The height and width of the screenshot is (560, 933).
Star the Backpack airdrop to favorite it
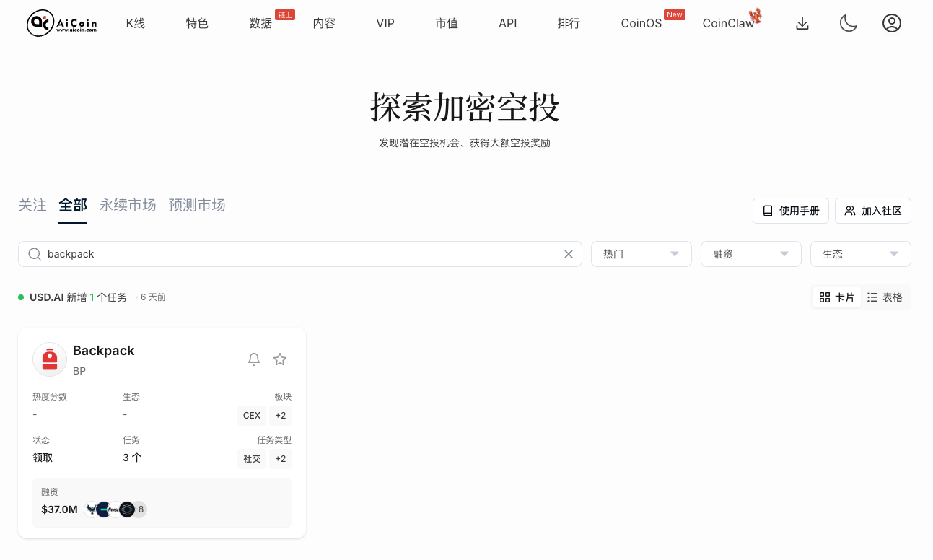[279, 359]
